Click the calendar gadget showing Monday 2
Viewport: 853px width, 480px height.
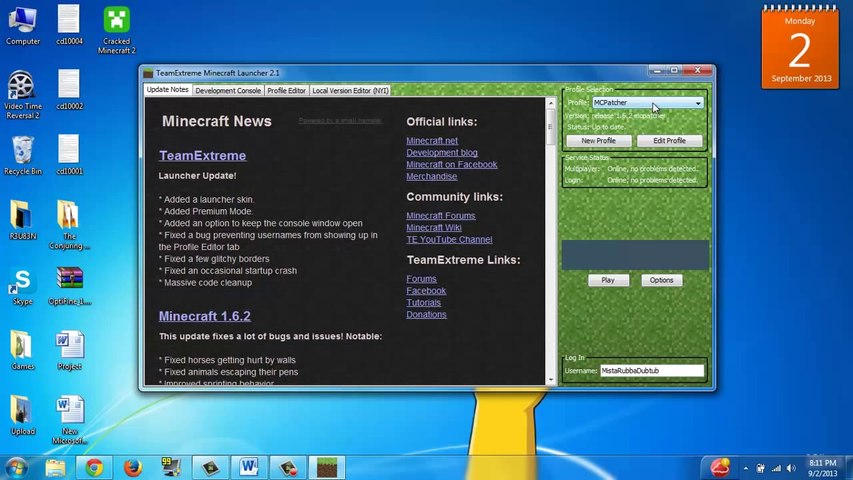coord(800,47)
